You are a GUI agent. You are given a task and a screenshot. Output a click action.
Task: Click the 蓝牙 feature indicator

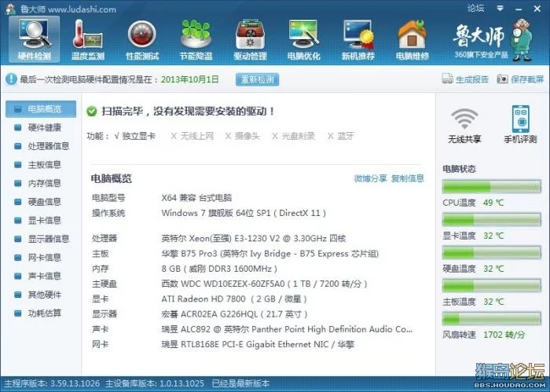340,136
